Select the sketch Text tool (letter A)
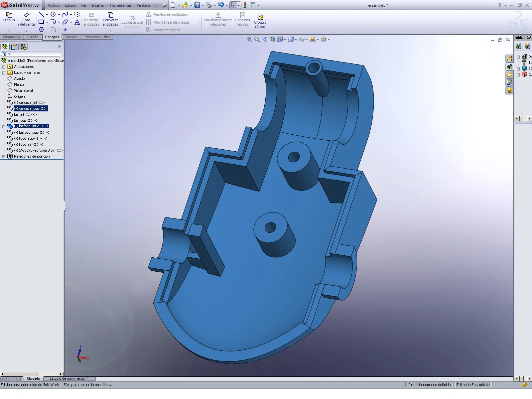Image resolution: width=532 pixels, height=399 pixels. [x=77, y=22]
